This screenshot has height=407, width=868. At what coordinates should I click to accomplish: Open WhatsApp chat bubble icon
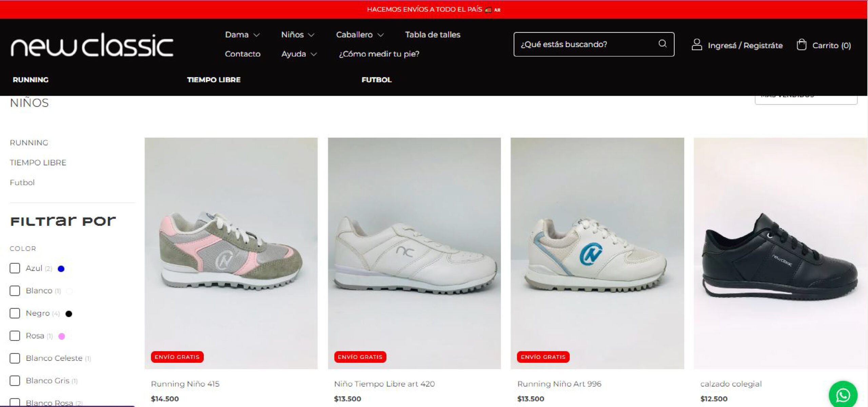click(x=843, y=395)
